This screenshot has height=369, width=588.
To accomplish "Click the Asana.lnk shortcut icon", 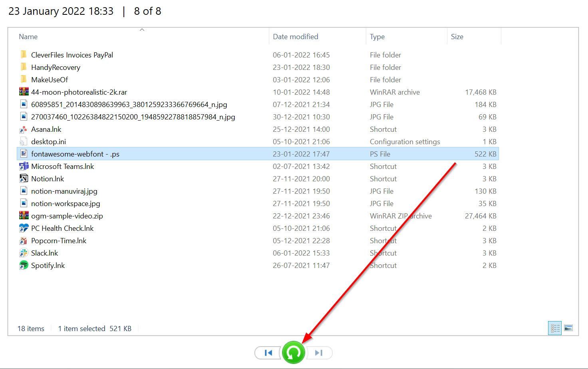I will 24,129.
